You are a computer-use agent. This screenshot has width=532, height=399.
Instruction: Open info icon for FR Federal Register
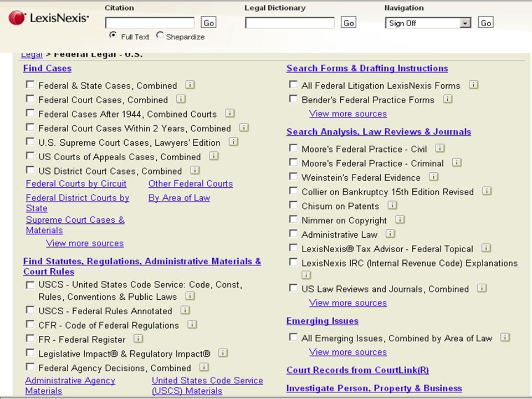tap(139, 338)
